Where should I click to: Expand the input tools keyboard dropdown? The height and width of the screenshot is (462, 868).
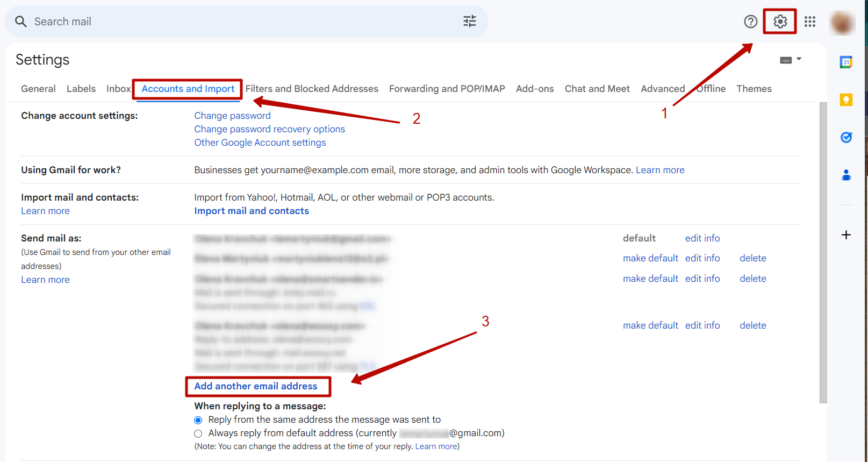click(799, 59)
